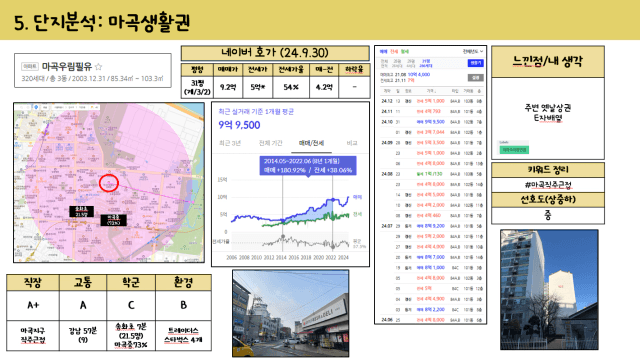Image resolution: width=640 pixels, height=361 pixels.
Task: Click the 네이버 호가 (24.9.30) header
Action: 275,53
